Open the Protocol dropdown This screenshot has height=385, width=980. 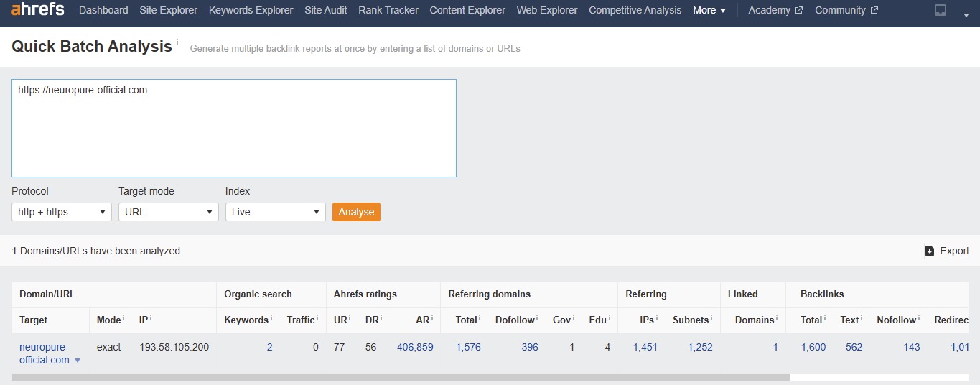62,212
